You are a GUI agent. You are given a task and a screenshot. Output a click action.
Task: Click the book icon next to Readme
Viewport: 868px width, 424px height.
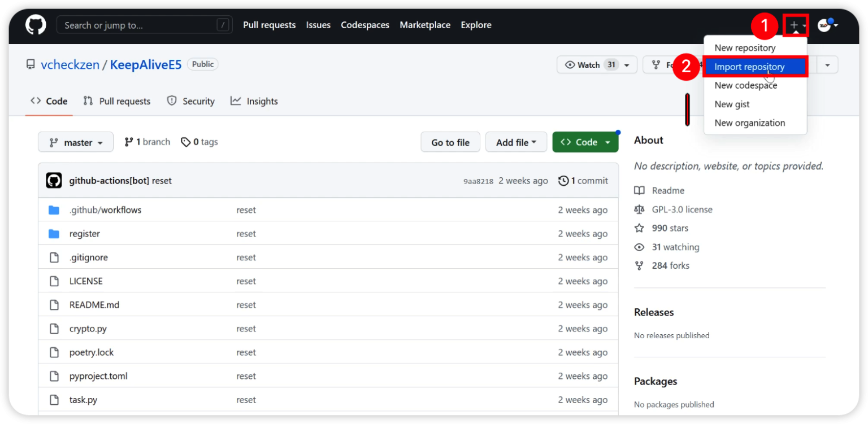tap(639, 191)
